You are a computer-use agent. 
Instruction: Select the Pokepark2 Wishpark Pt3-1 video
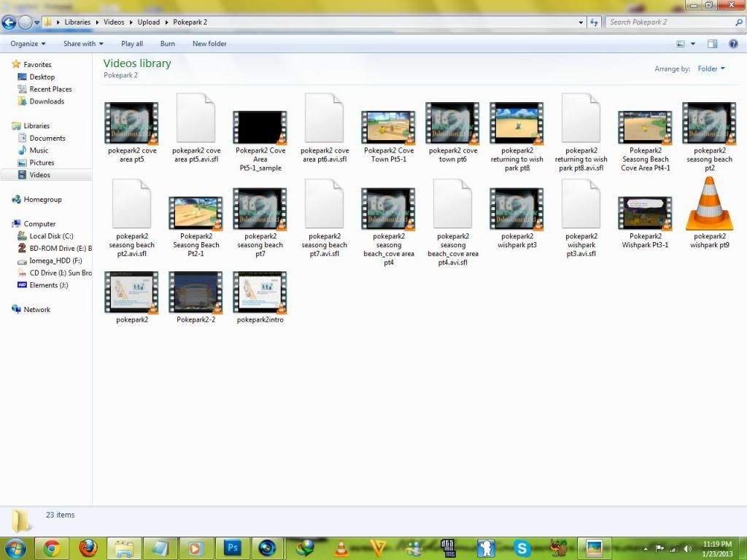(646, 222)
